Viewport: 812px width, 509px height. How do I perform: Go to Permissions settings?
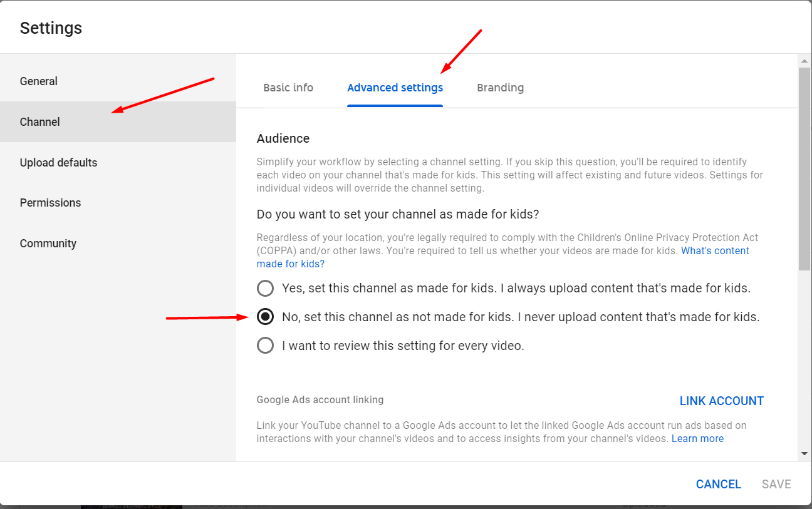point(50,203)
